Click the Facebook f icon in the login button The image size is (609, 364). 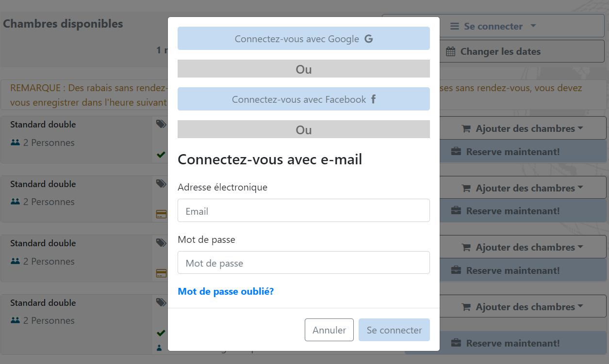click(x=374, y=99)
